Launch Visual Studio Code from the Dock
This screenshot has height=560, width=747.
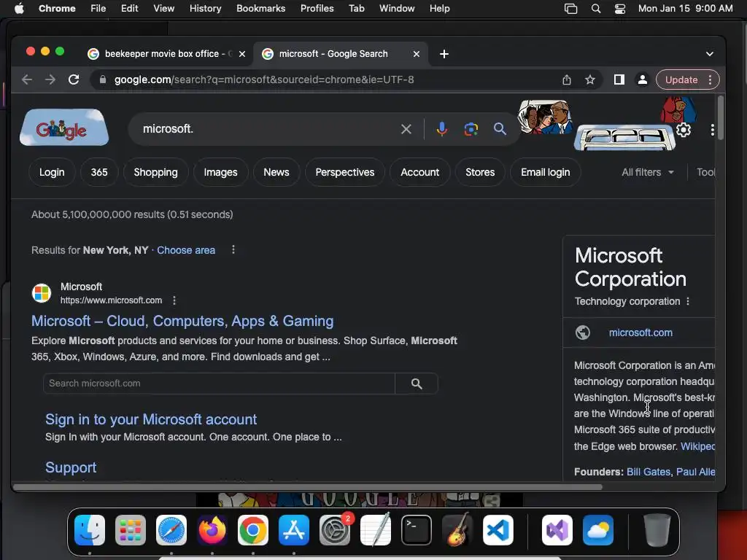498,530
